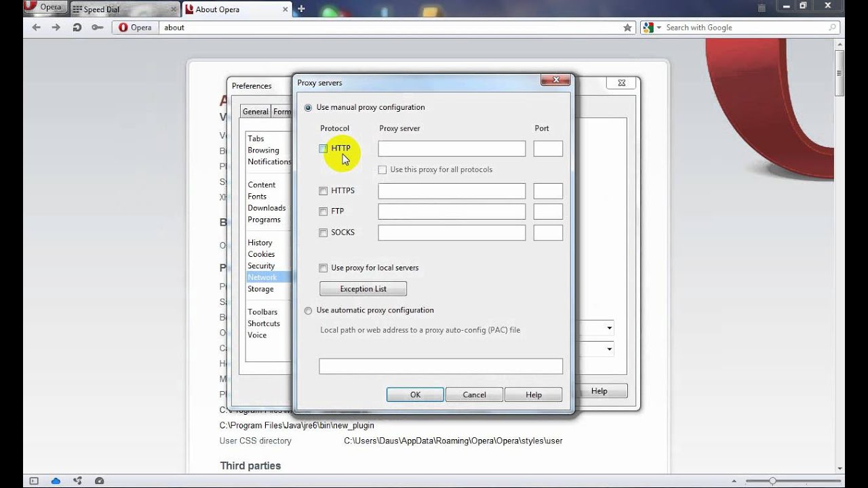Switch to the Speed Dial tab
This screenshot has width=868, height=488.
click(126, 9)
